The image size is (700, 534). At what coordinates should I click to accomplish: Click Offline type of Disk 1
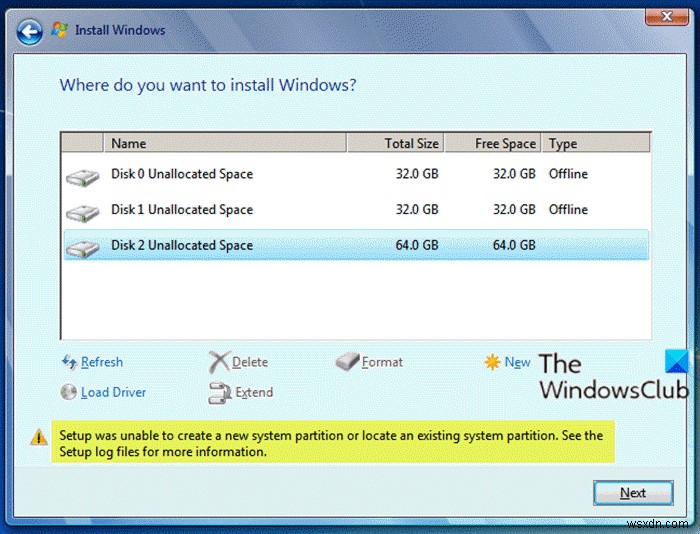pyautogui.click(x=568, y=210)
